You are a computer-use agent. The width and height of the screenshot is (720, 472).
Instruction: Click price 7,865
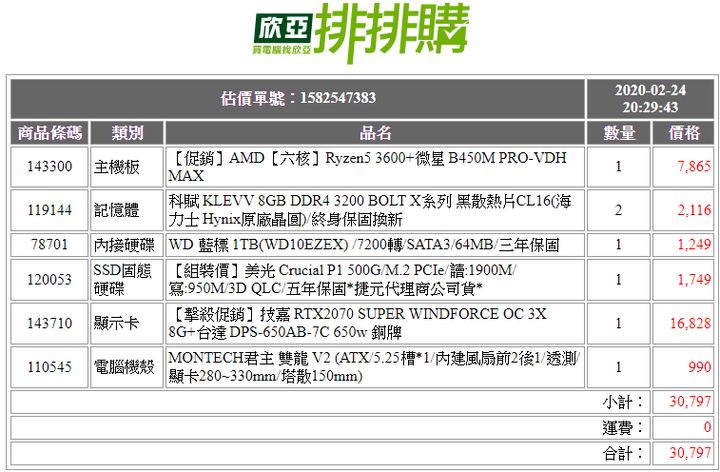pos(694,167)
